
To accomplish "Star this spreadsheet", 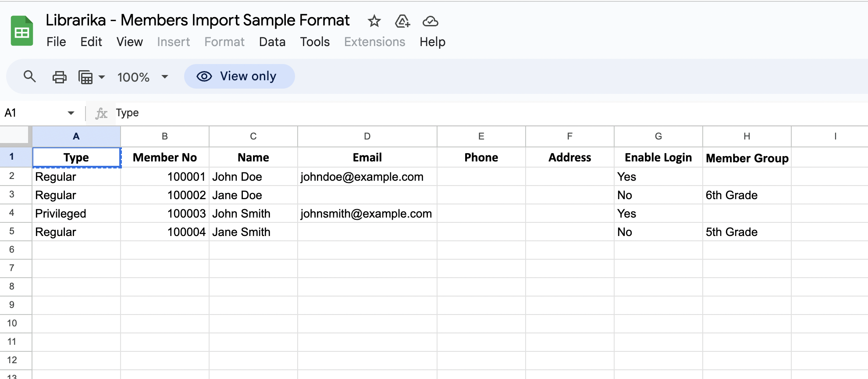I will [x=374, y=21].
